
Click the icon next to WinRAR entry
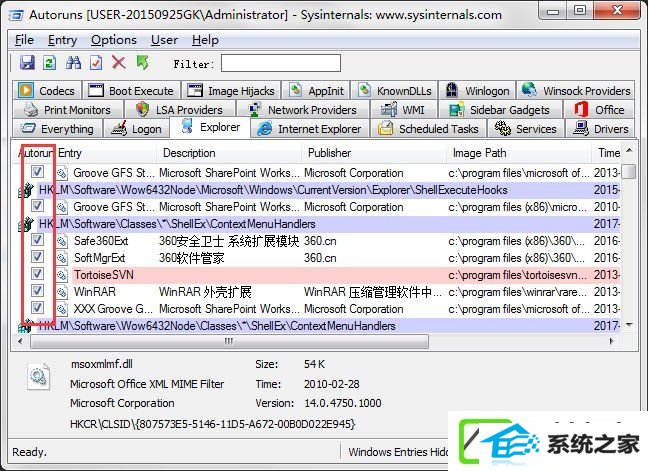62,292
